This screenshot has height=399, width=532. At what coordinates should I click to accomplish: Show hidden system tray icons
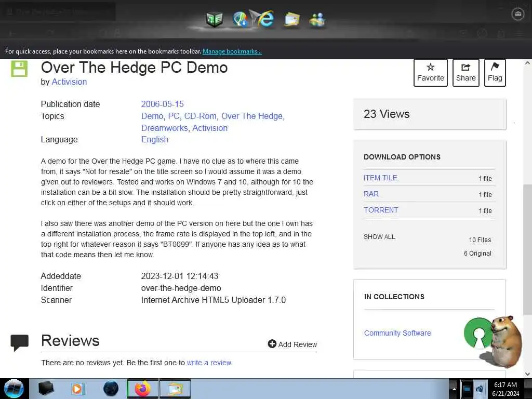click(x=454, y=389)
